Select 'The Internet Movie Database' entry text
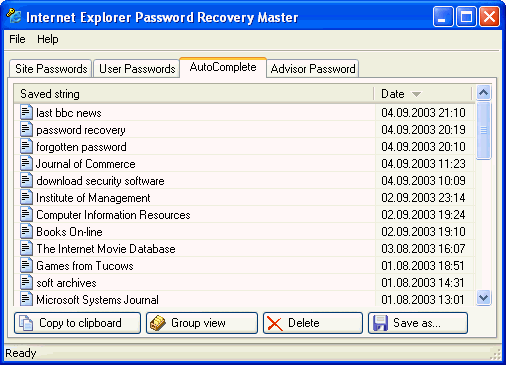The height and width of the screenshot is (365, 506). (x=106, y=249)
